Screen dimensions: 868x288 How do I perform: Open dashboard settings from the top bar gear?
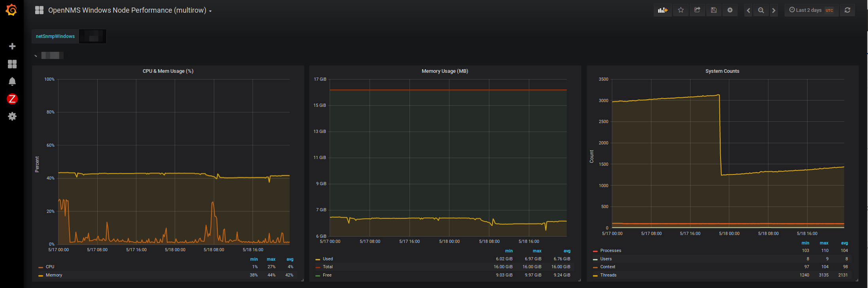[x=730, y=10]
